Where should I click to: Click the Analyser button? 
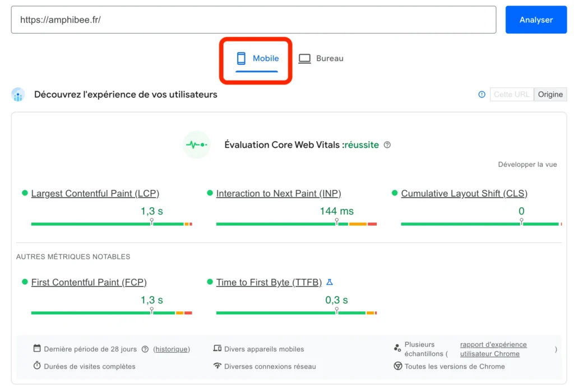tap(536, 19)
